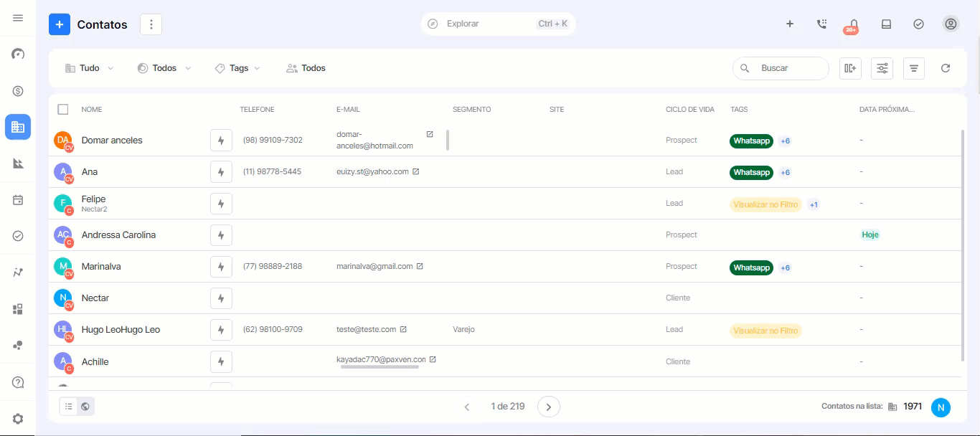The height and width of the screenshot is (436, 980).
Task: Open the chart reports icon in sidebar
Action: 18,163
